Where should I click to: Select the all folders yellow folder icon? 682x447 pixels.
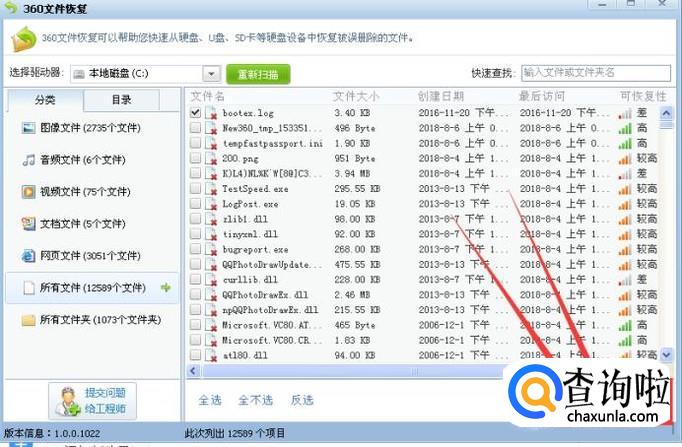[28, 320]
